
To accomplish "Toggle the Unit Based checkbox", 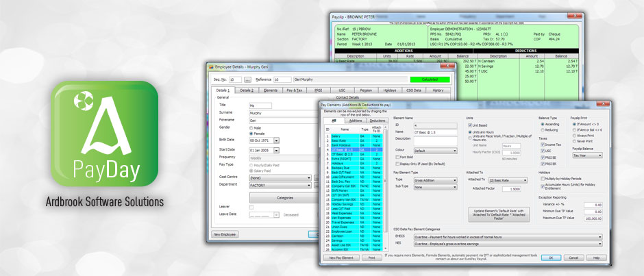I will (x=470, y=125).
